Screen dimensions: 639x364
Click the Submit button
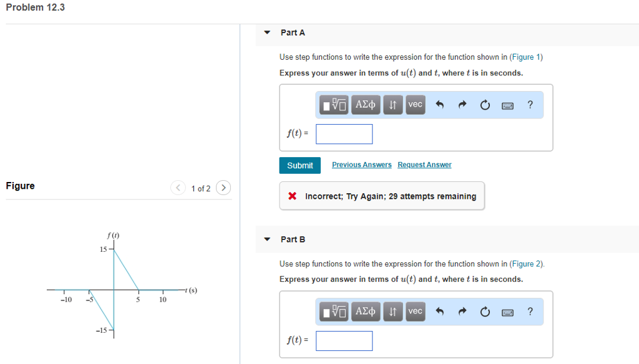point(300,165)
